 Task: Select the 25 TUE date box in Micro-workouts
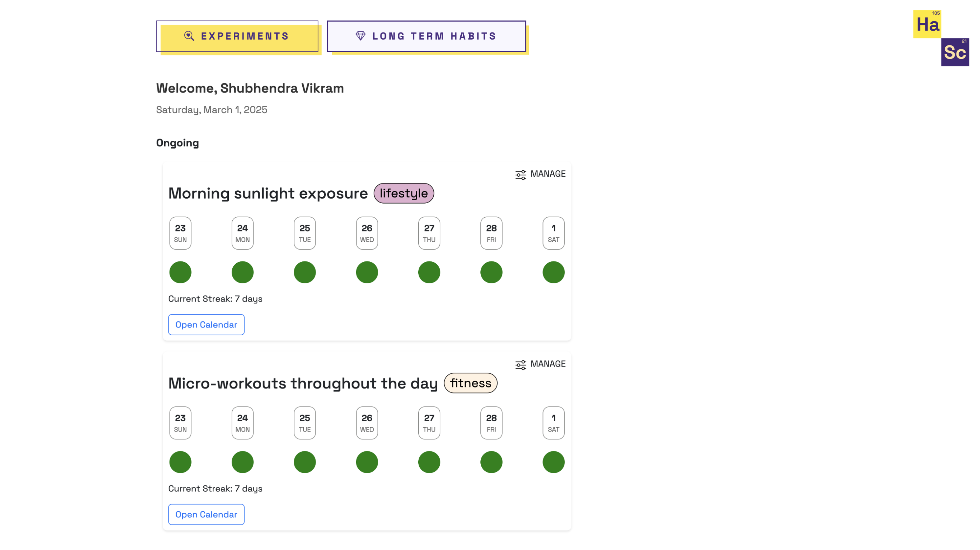[304, 422]
